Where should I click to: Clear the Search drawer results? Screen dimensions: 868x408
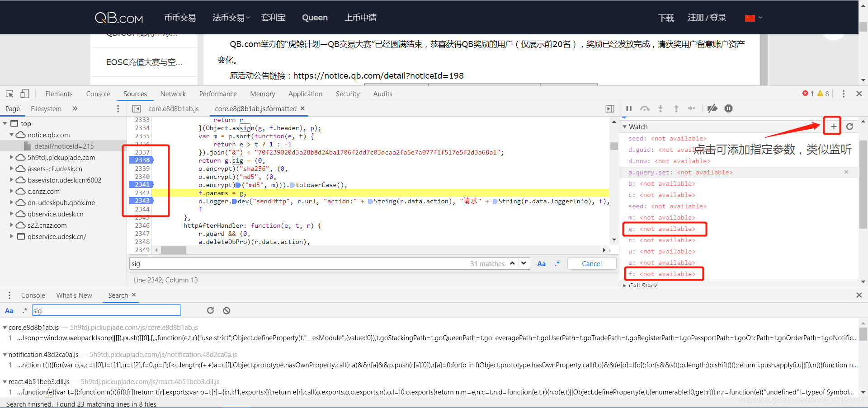[x=226, y=310]
